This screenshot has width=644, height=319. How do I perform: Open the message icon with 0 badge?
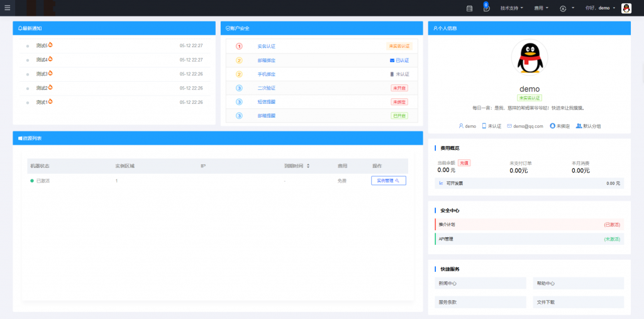pos(486,8)
